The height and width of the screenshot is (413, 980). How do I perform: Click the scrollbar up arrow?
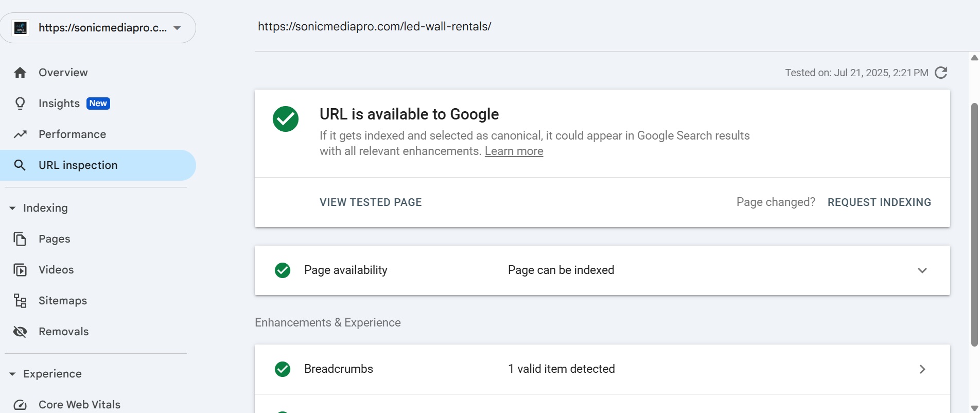point(974,58)
